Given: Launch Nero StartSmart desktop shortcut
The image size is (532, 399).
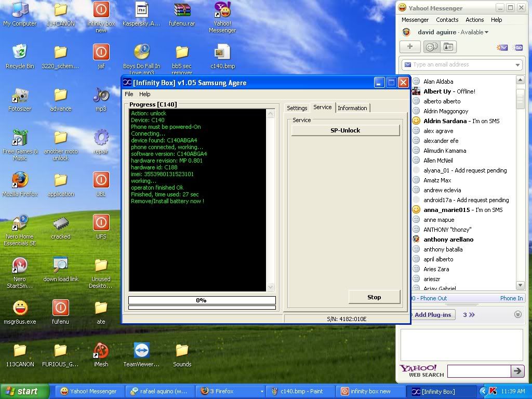Looking at the screenshot, I should click(20, 273).
